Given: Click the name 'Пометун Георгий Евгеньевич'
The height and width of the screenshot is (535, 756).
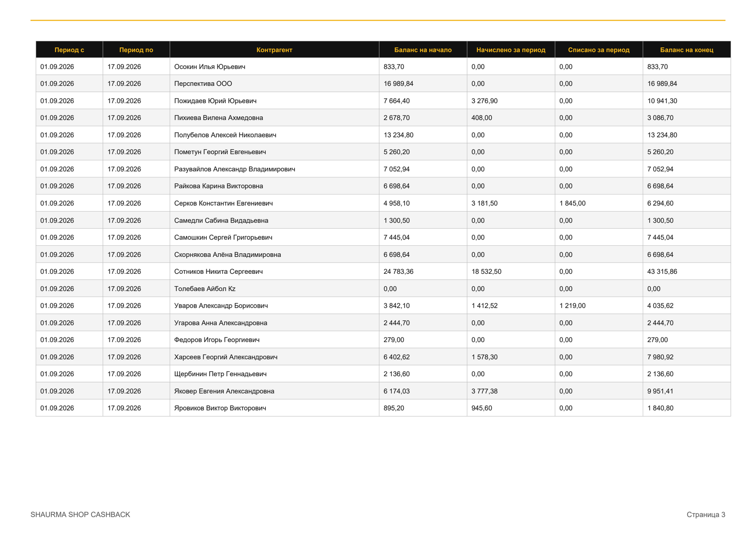Looking at the screenshot, I should click(220, 152).
